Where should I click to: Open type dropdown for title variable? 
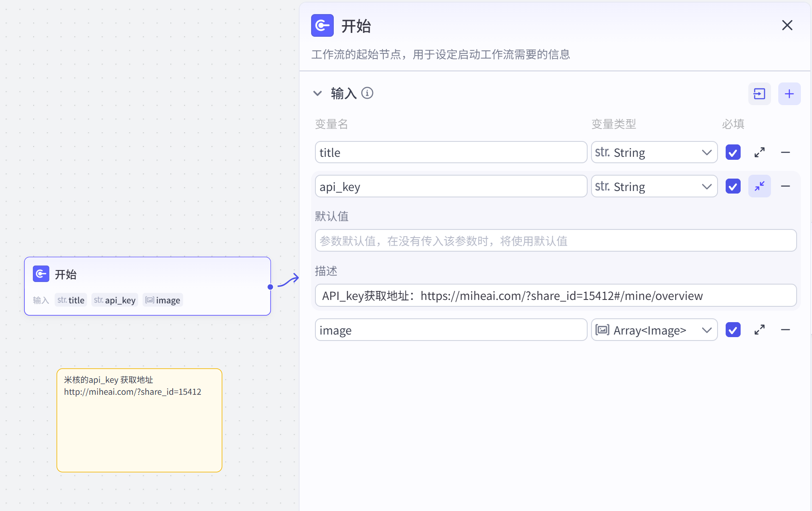654,153
